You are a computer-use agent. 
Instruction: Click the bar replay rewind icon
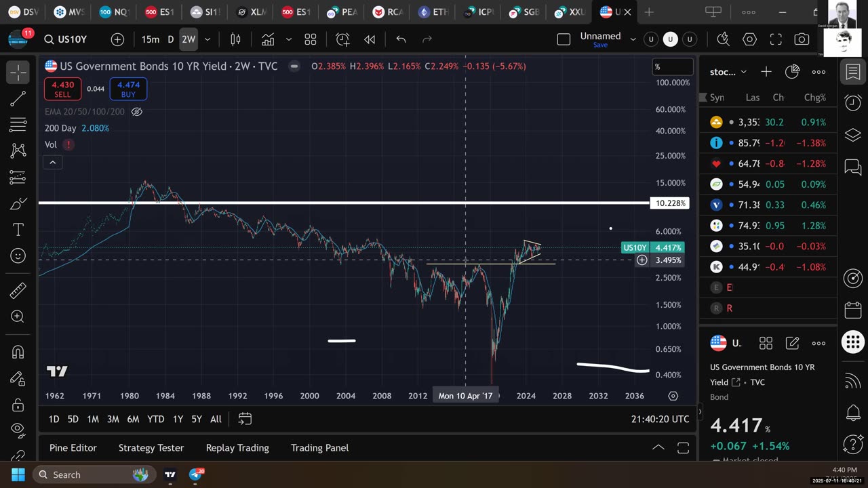[x=370, y=39]
